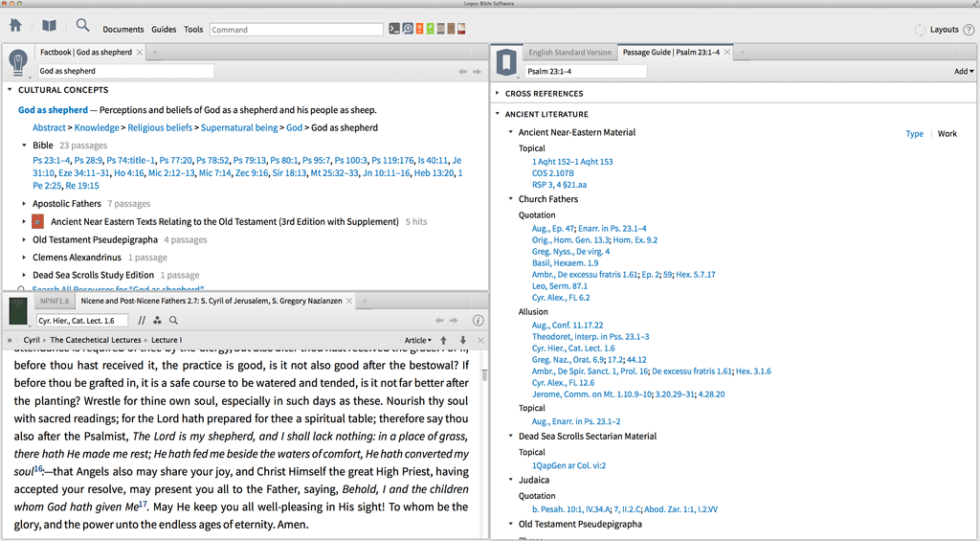The image size is (980, 541).
Task: Expand Old Testament Pseudepigrapha in Factbook
Action: [x=24, y=239]
